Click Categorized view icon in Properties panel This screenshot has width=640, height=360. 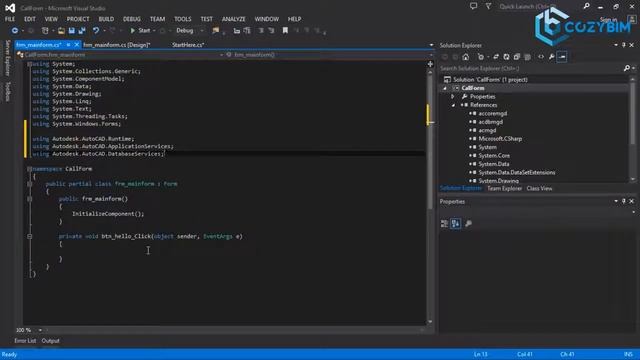444,223
